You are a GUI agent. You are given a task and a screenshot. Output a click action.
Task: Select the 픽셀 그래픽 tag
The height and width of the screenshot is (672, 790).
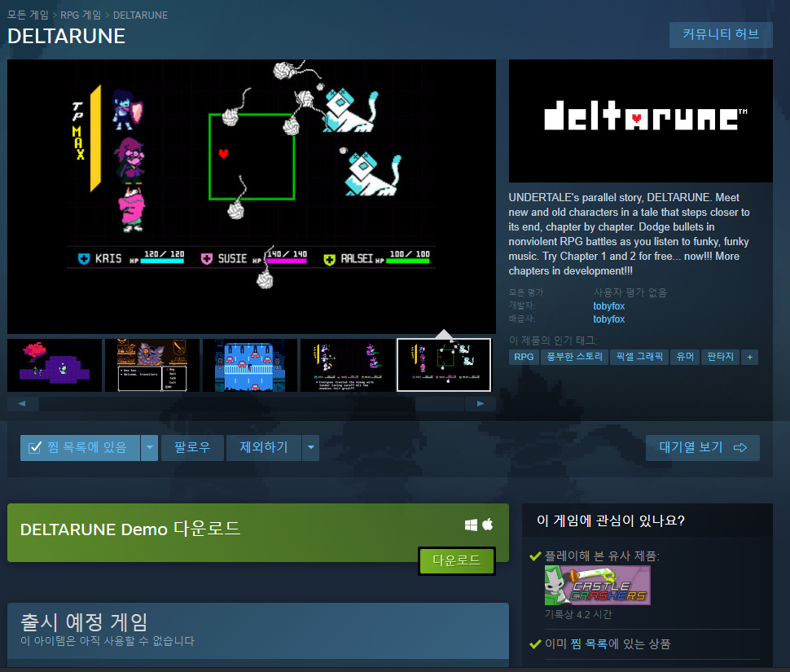click(640, 357)
